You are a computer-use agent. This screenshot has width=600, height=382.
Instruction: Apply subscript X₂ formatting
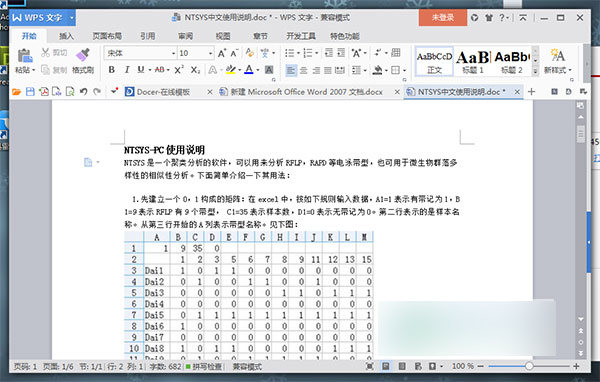pos(195,70)
